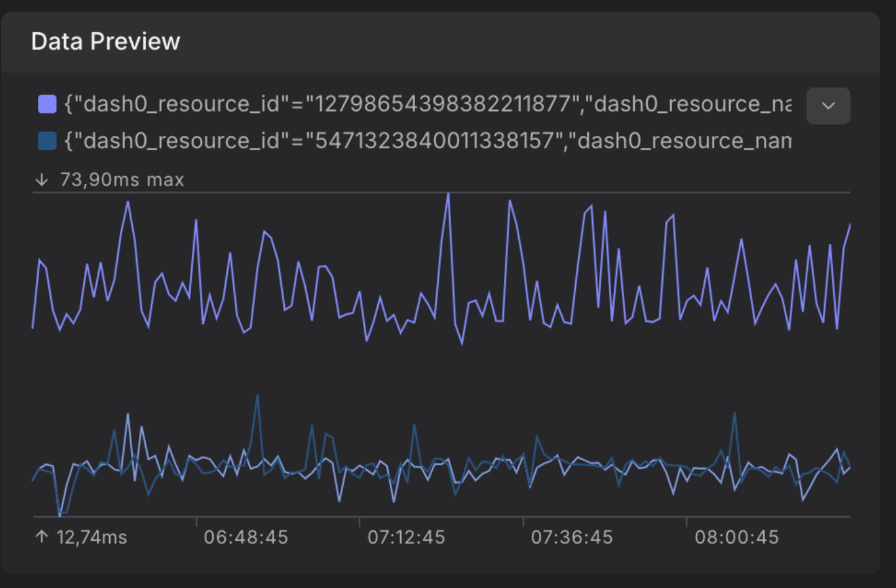Click the light purple swatch for resource 1279865439838221l877
Image resolution: width=896 pixels, height=588 pixels.
47,104
